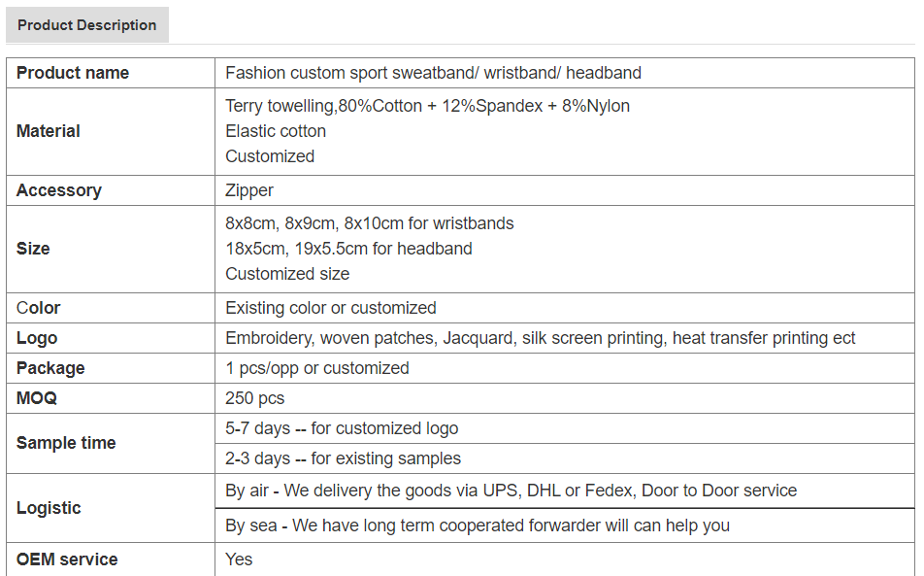This screenshot has width=924, height=576.
Task: Click the 1 pcs/opp package value
Action: [317, 368]
